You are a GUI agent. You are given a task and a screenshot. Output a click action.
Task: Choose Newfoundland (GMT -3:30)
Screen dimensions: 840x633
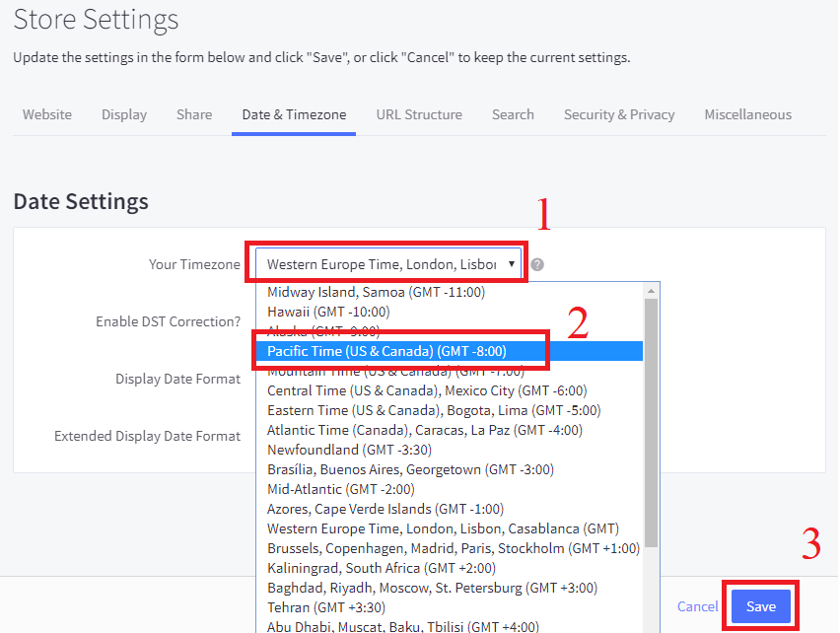point(450,450)
